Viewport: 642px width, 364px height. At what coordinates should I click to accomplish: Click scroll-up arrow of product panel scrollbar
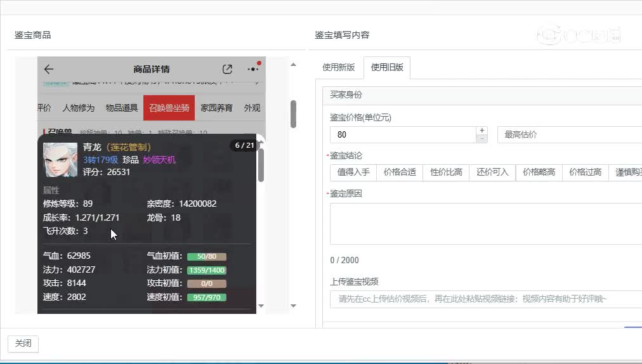[x=293, y=64]
